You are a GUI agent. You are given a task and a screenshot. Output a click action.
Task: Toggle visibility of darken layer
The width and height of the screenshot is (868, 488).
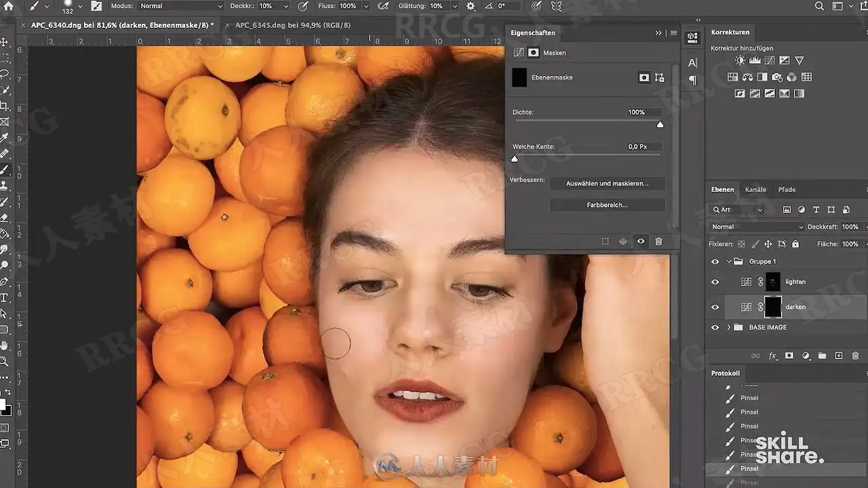(715, 307)
